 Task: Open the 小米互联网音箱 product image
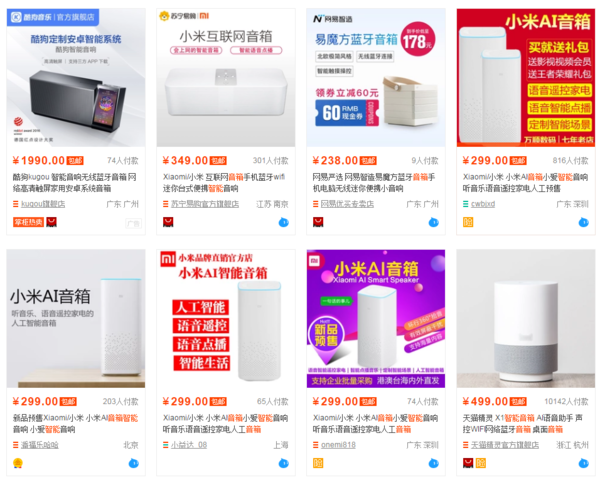tap(226, 78)
